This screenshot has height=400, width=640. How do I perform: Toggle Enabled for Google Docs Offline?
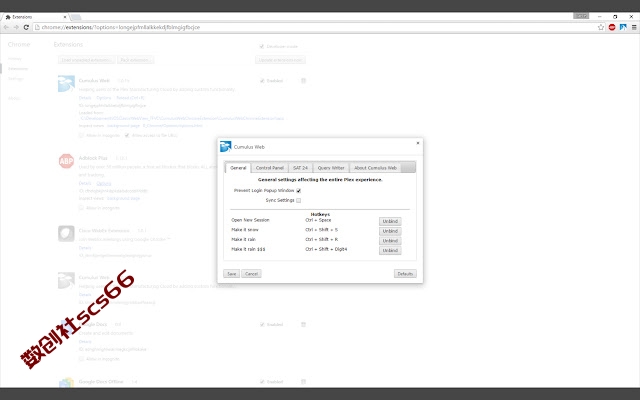point(262,382)
